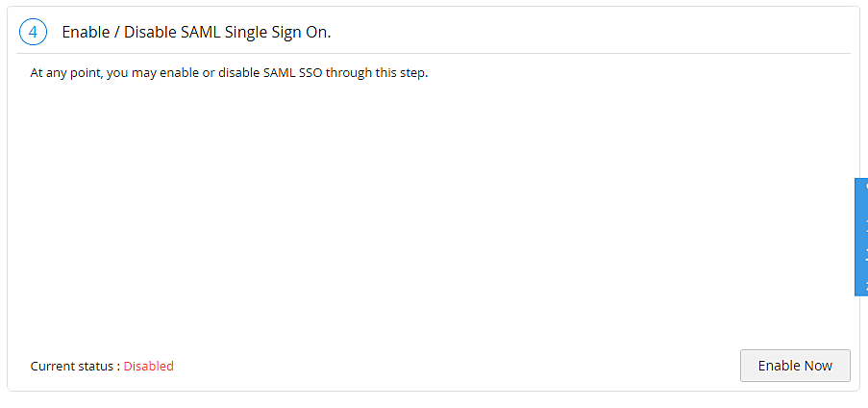Click the red Disabled status text
Screen dimensions: 868x408
148,366
